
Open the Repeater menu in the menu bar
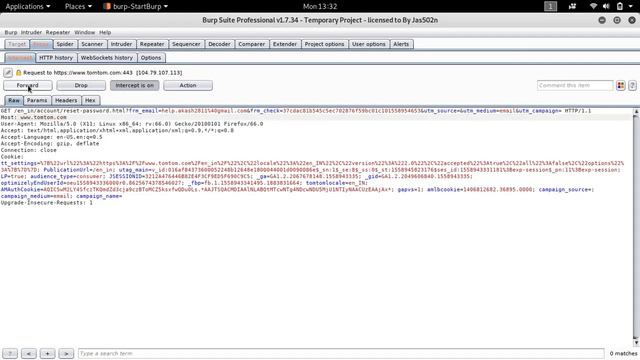[58, 32]
